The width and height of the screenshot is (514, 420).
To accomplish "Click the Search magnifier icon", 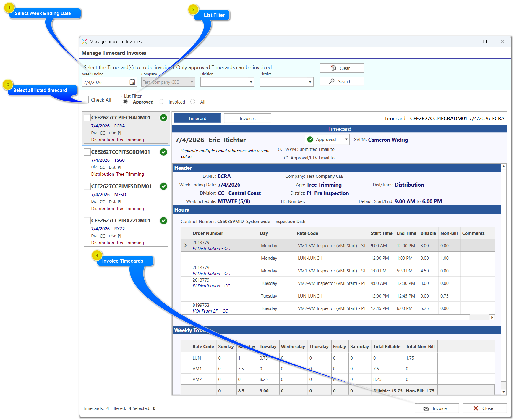I will click(x=332, y=81).
